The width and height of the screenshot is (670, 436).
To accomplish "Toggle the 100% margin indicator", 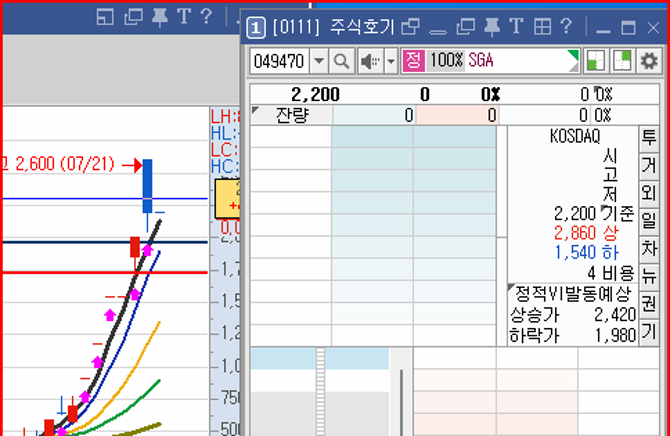I will [447, 61].
